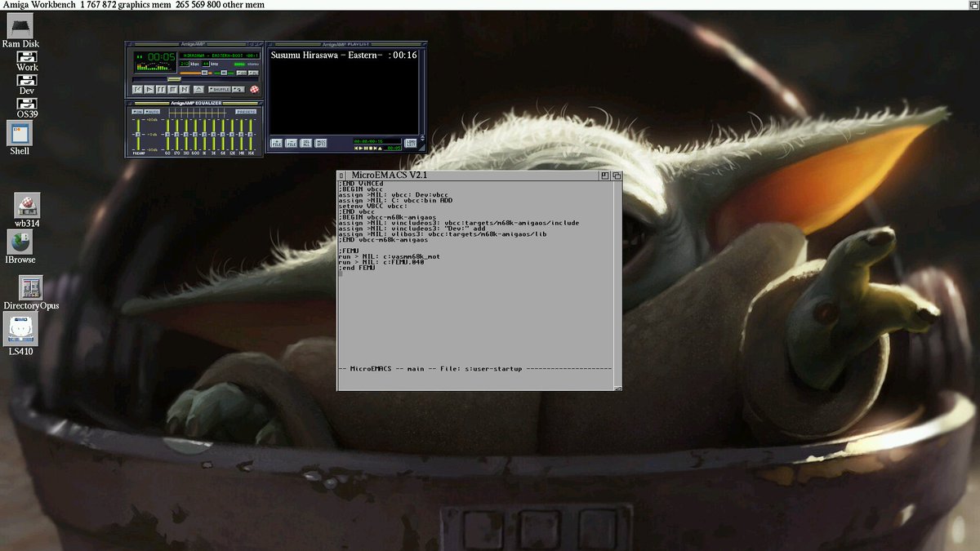The width and height of the screenshot is (980, 551).
Task: Toggle the AmigaAMP playlist window button
Action: pos(253,73)
